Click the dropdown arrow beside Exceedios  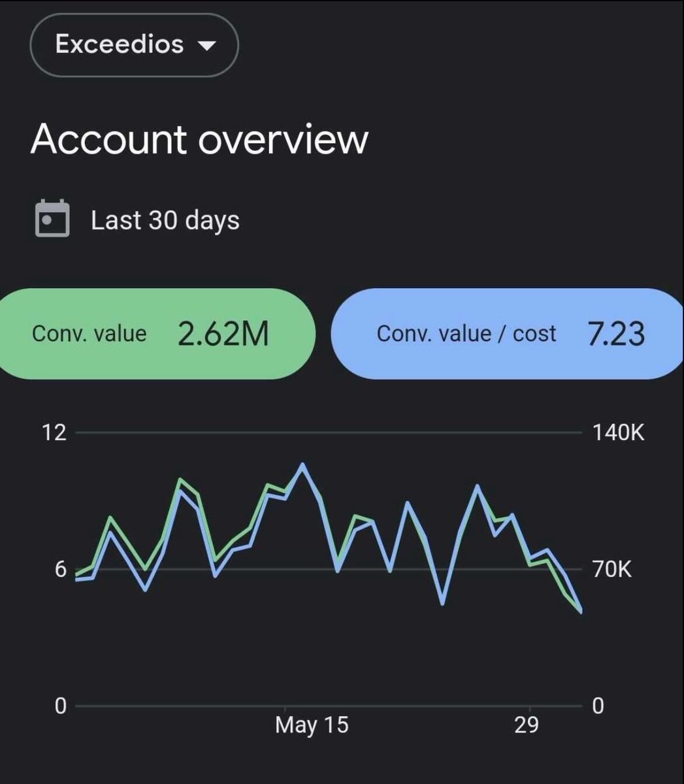pos(206,46)
